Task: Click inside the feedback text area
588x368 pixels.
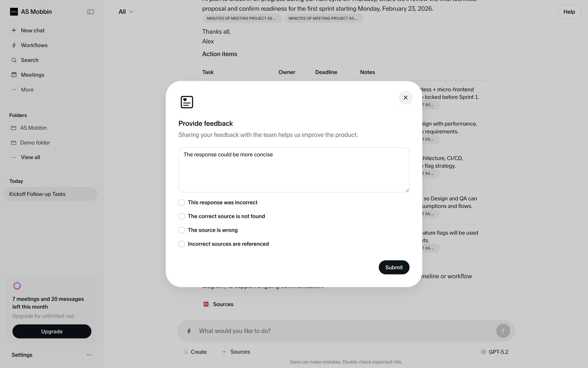Action: [294, 172]
